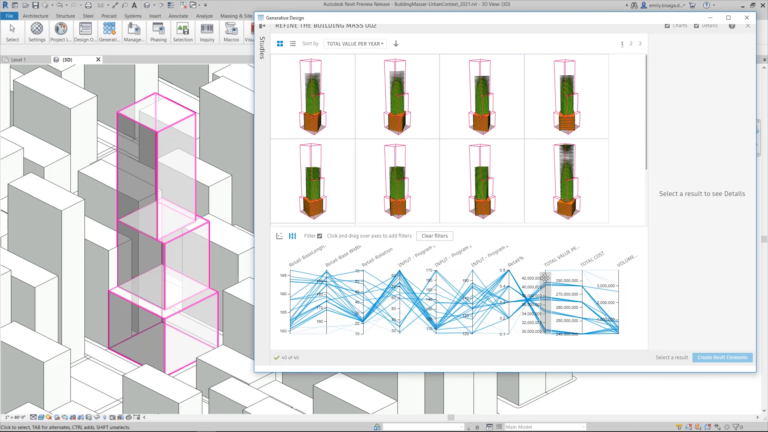The width and height of the screenshot is (768, 432).
Task: Click the Save icon in quick access toolbar
Action: coord(35,5)
